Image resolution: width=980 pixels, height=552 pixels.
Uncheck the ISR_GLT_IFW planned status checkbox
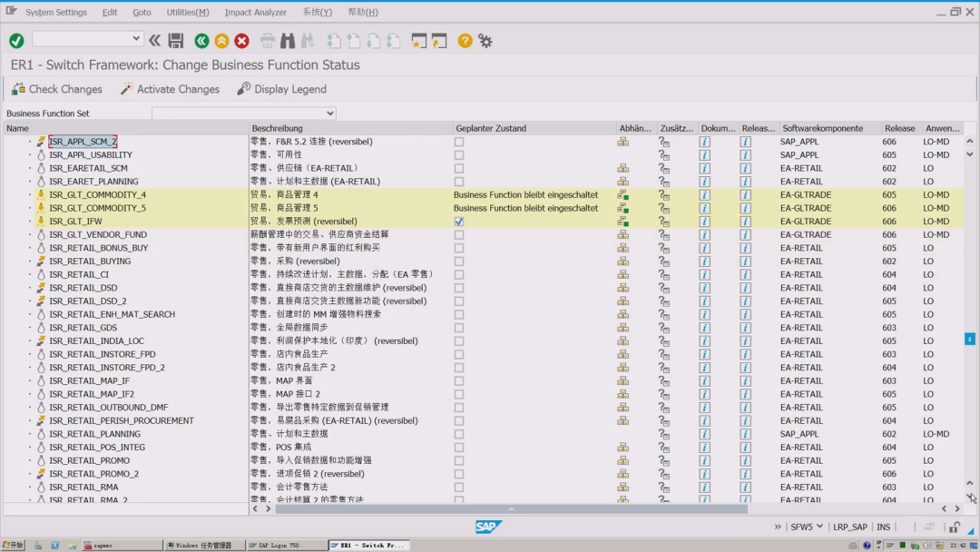click(459, 222)
